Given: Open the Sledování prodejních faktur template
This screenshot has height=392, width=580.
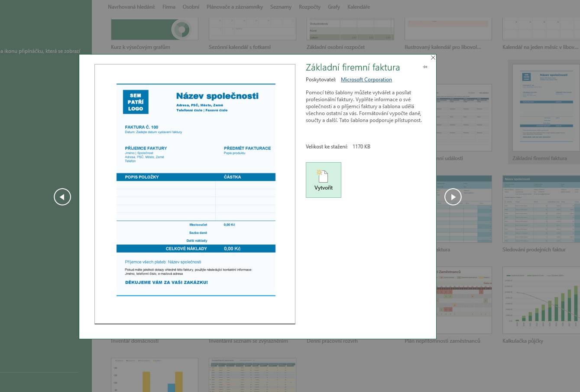Looking at the screenshot, I should pos(541,209).
